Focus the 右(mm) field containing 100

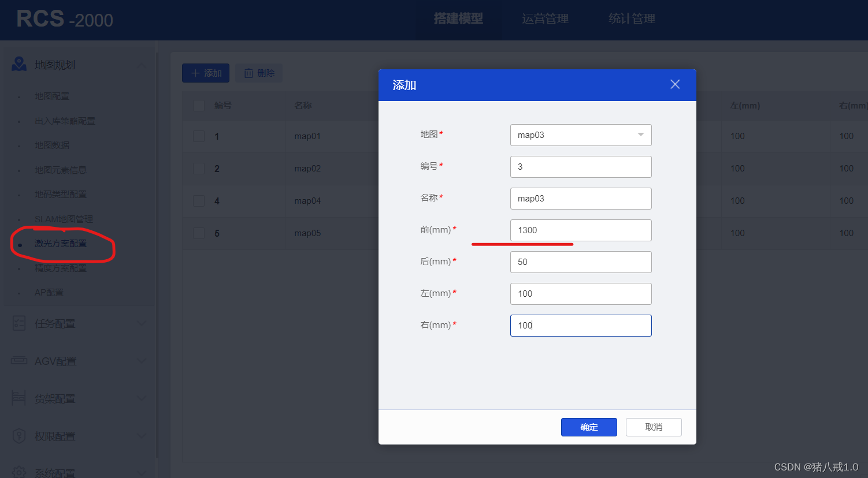click(581, 326)
